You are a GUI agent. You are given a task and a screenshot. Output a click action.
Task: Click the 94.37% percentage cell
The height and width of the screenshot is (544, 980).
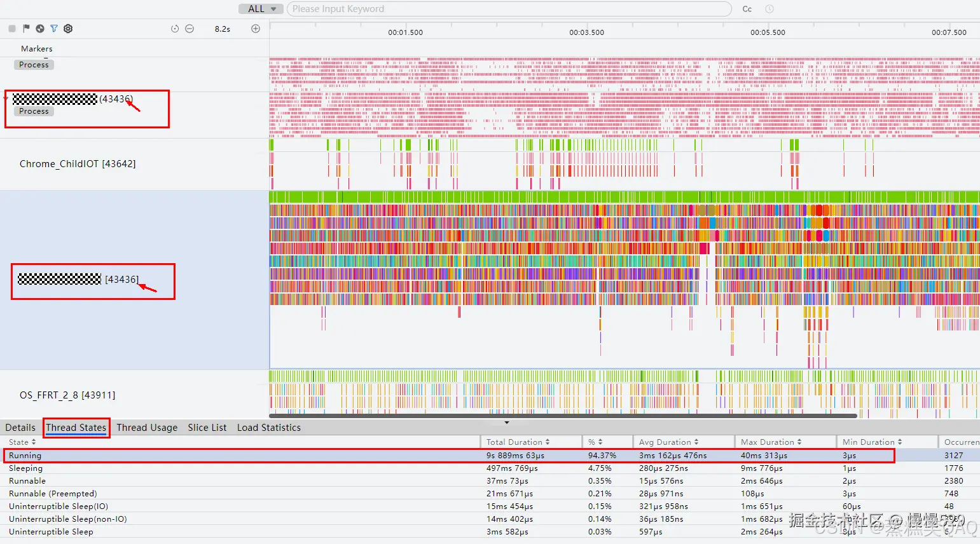[x=602, y=456]
